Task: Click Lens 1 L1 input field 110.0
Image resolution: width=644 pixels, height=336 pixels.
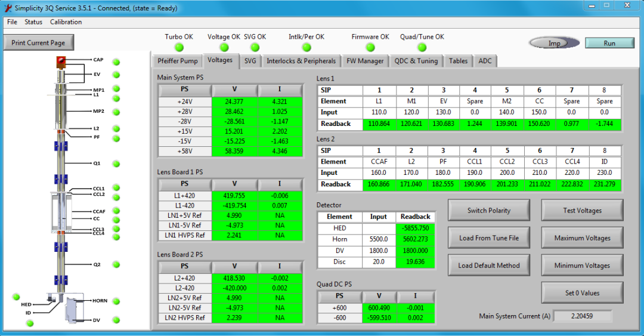Action: 379,112
